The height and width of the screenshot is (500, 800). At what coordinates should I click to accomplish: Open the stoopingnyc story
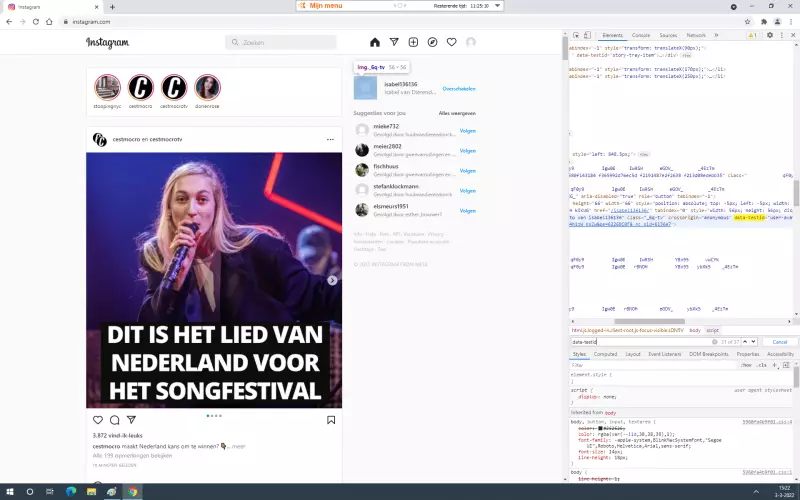(x=107, y=88)
